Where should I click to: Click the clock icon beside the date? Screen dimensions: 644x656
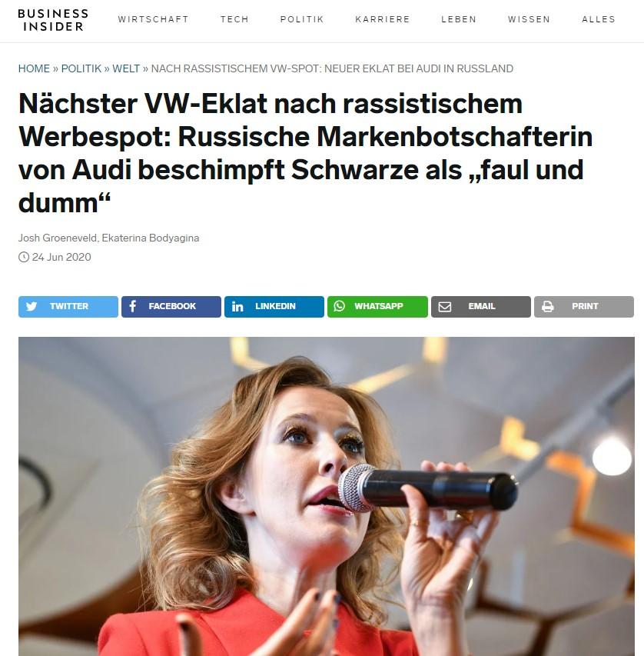coord(24,257)
